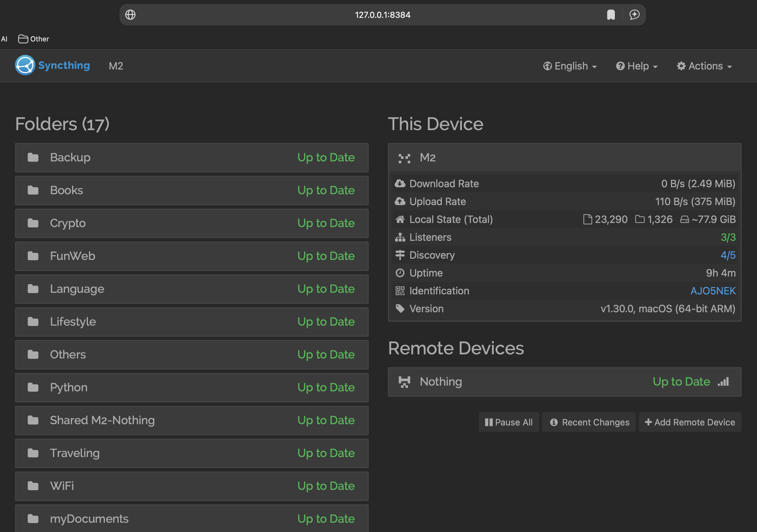Click the Syncthing logo icon
The width and height of the screenshot is (757, 532).
[25, 65]
